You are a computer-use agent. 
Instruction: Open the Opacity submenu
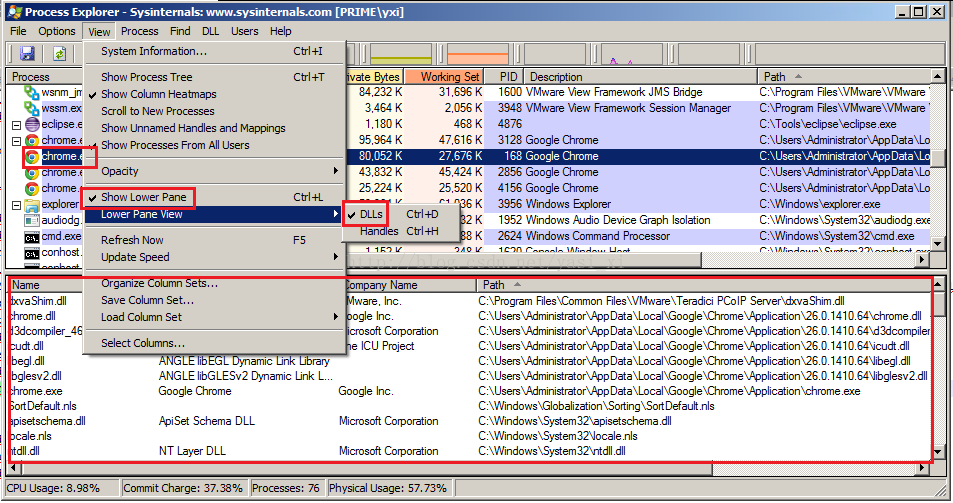point(213,171)
